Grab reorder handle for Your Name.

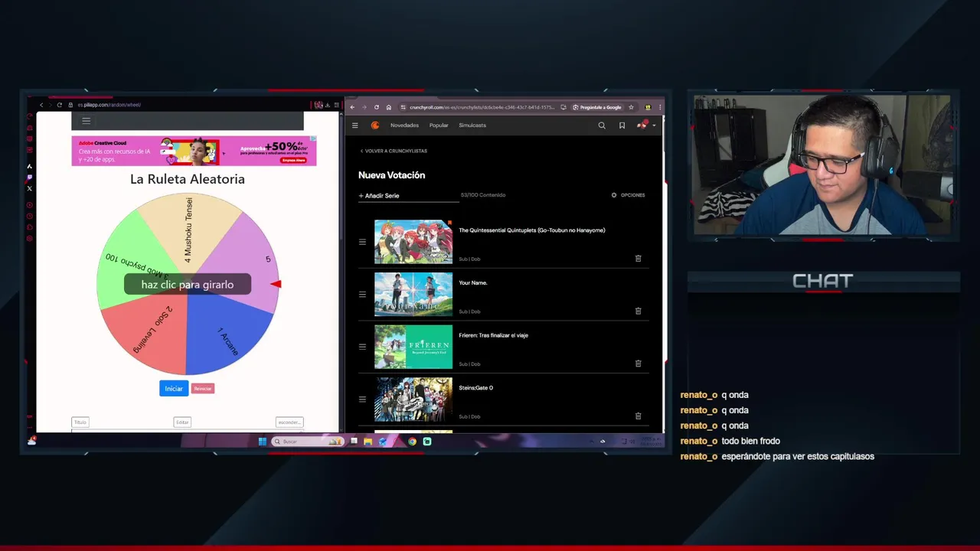[x=362, y=295]
